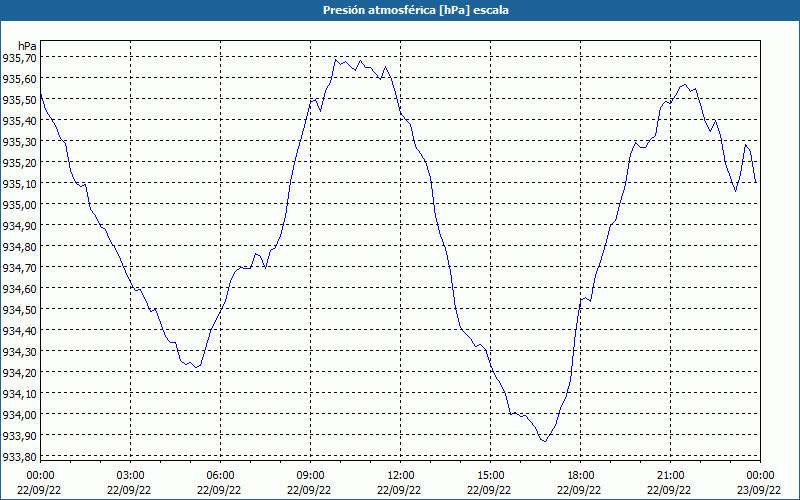The width and height of the screenshot is (800, 500).
Task: Click the 935,70 y-axis label
Action: 19,58
